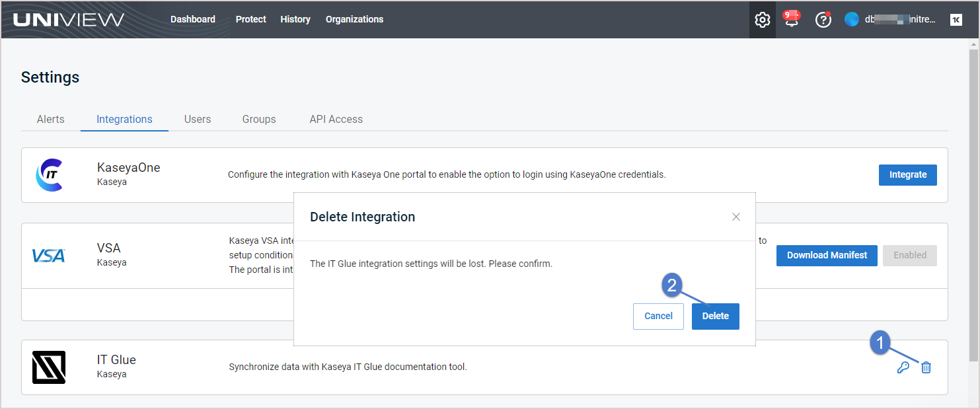Click the VSA Enabled button

coord(910,255)
